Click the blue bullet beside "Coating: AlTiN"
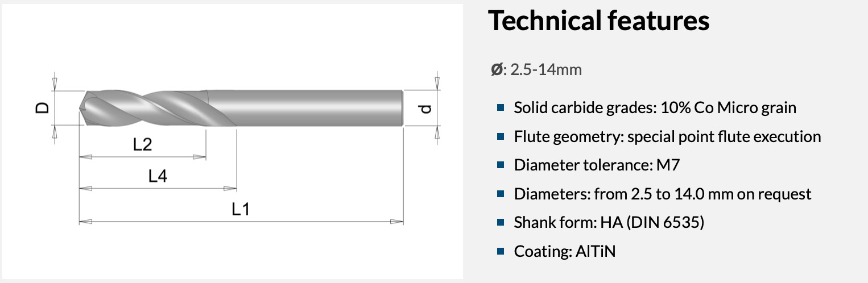The height and width of the screenshot is (283, 868). 501,251
